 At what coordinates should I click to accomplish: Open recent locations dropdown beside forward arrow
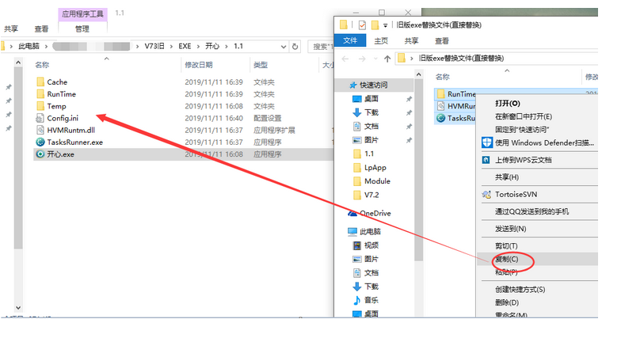[375, 59]
